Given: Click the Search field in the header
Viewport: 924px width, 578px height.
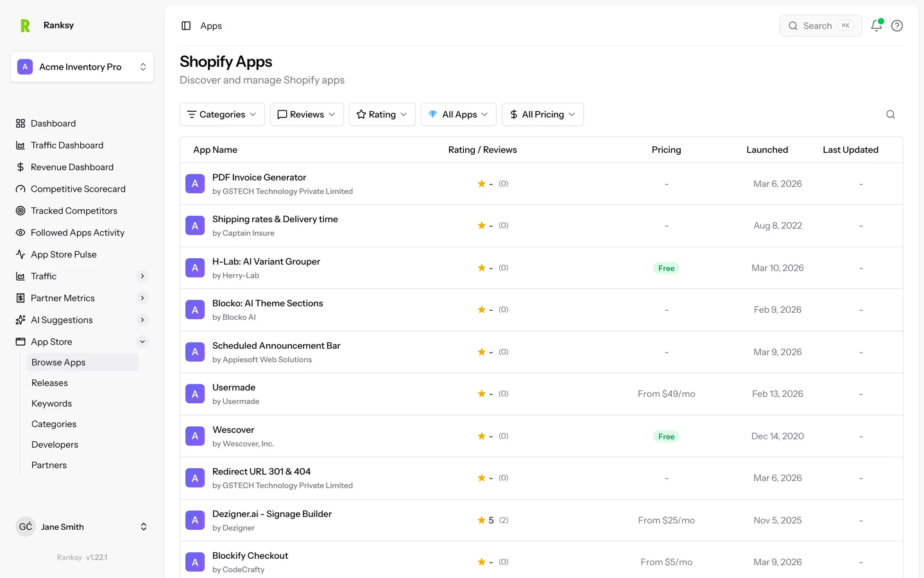Looking at the screenshot, I should [821, 26].
